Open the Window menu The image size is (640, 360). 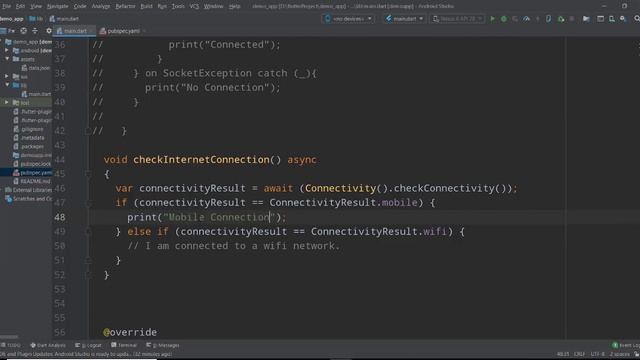[213, 6]
